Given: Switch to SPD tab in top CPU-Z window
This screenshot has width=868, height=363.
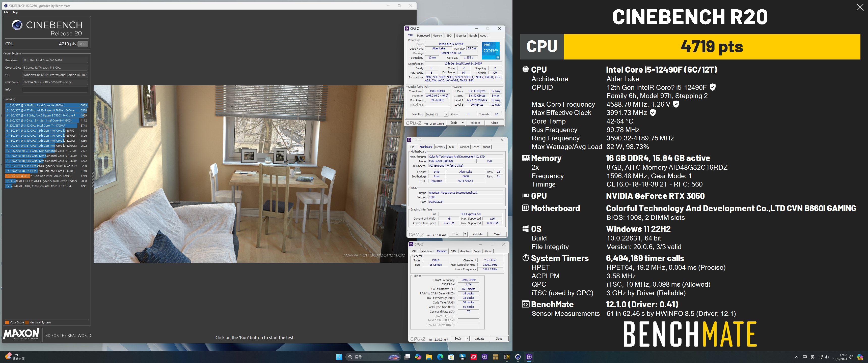Looking at the screenshot, I should [x=449, y=35].
